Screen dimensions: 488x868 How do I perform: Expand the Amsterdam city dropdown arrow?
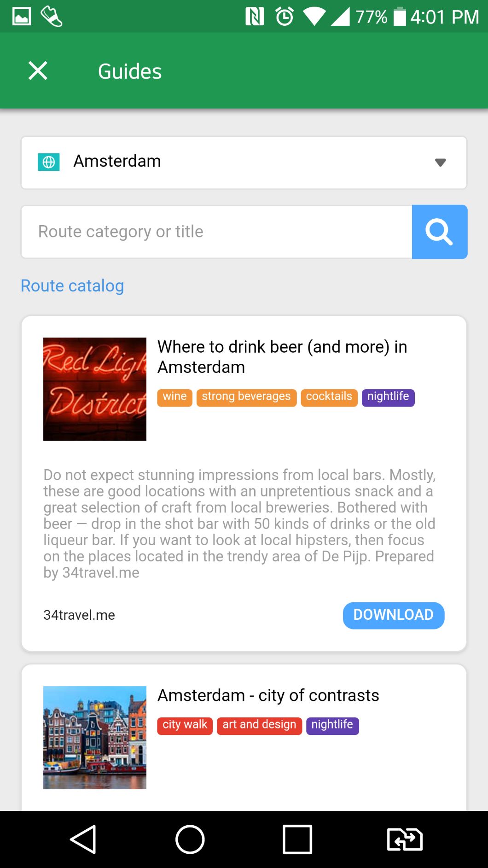click(x=440, y=163)
